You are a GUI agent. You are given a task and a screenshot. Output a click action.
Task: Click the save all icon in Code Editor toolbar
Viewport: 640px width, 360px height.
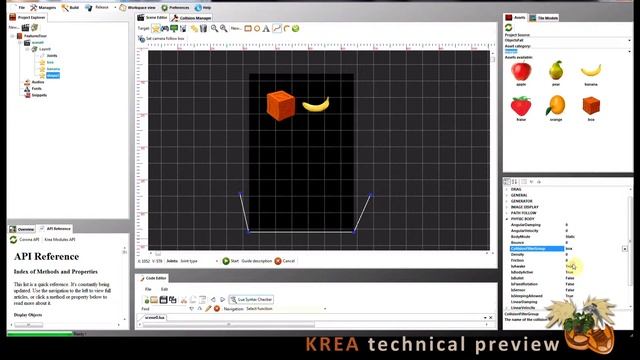point(173,300)
